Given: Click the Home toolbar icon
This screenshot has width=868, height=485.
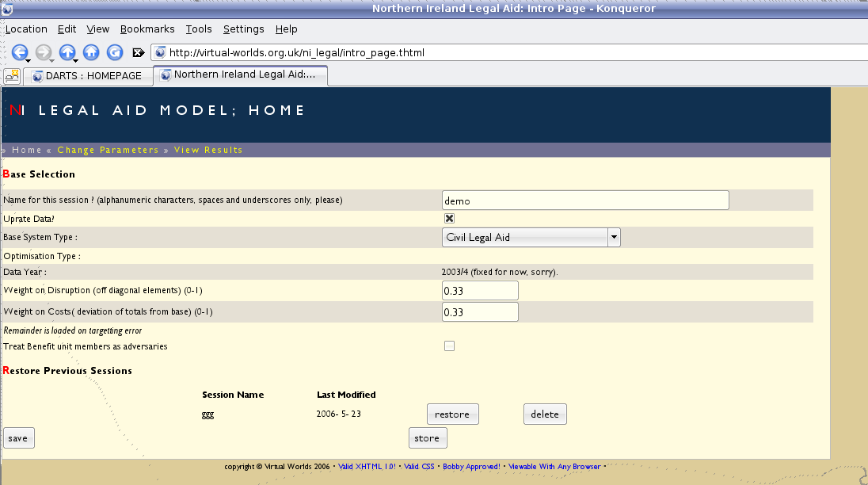Looking at the screenshot, I should click(x=91, y=52).
